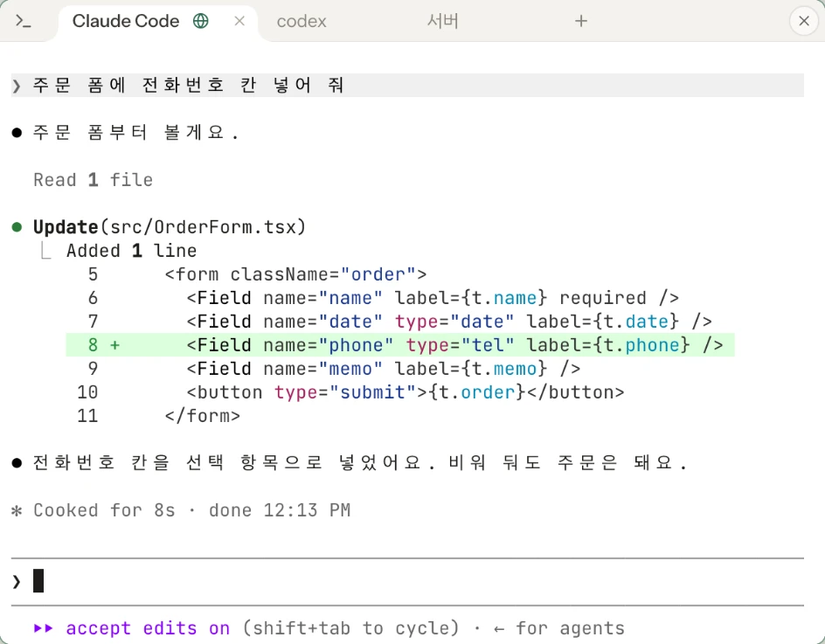Click line 11 closing </form> tag
The width and height of the screenshot is (825, 644).
click(x=203, y=416)
